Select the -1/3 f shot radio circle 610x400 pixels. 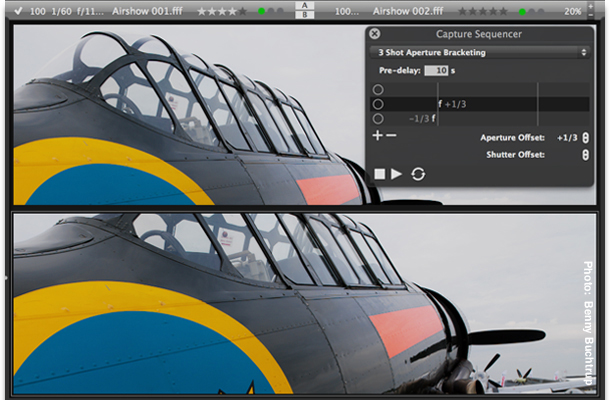(x=377, y=118)
